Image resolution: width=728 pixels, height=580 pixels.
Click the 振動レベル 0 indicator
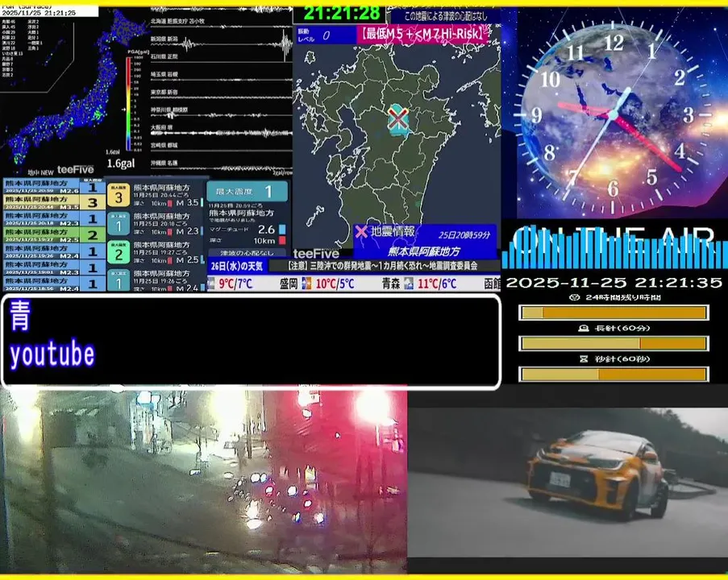click(326, 35)
